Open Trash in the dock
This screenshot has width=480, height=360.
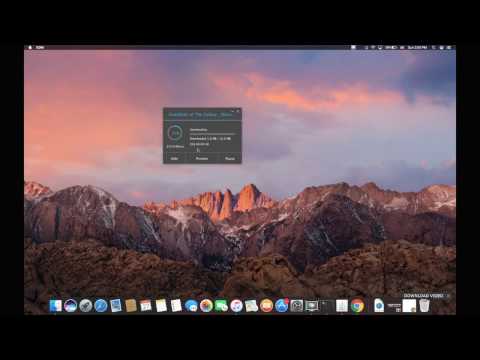424,306
